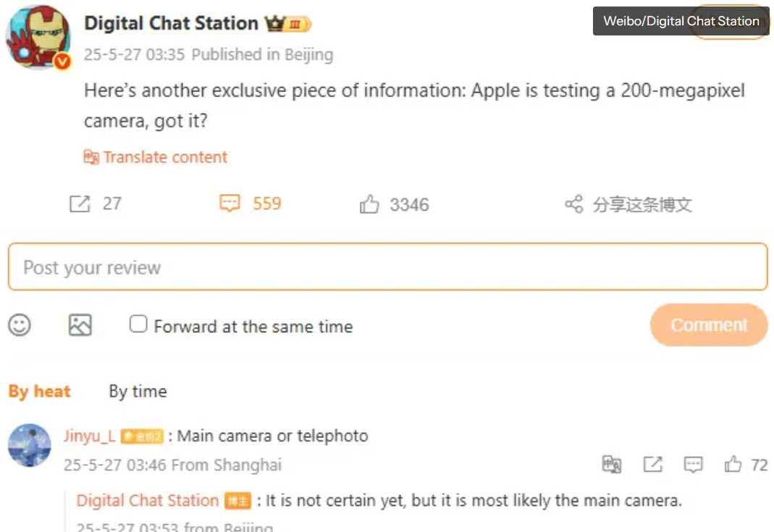
Task: Click Digital Chat Station Iron Man avatar
Action: 38,38
